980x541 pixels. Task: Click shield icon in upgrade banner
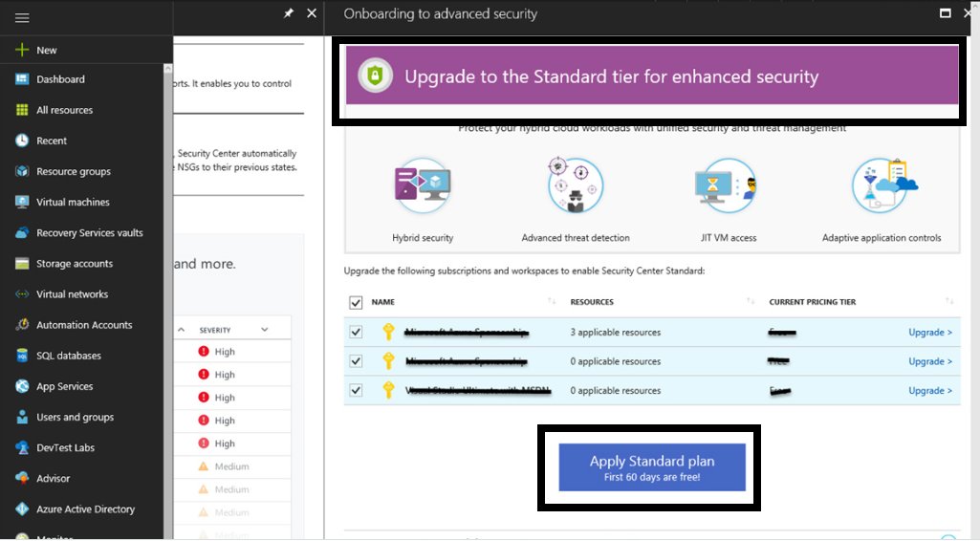[375, 76]
